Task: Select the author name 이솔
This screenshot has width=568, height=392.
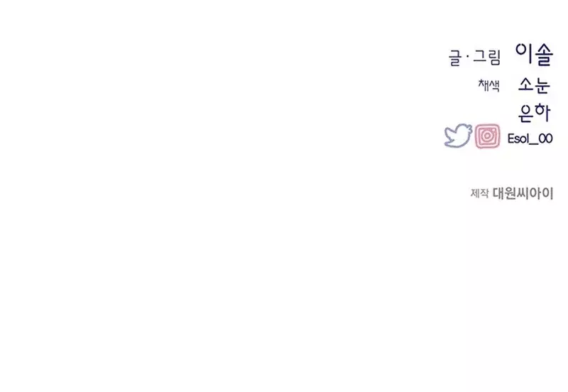Action: coord(535,55)
